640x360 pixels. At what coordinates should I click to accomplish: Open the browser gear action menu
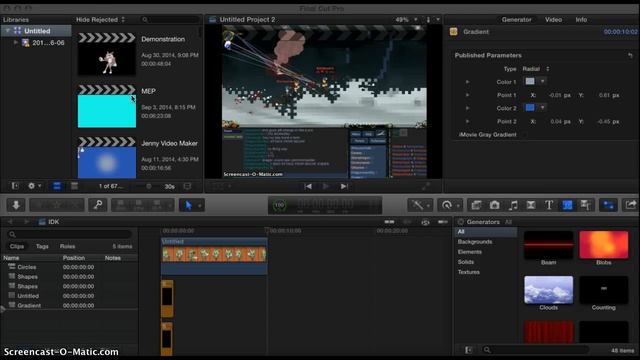tap(33, 186)
